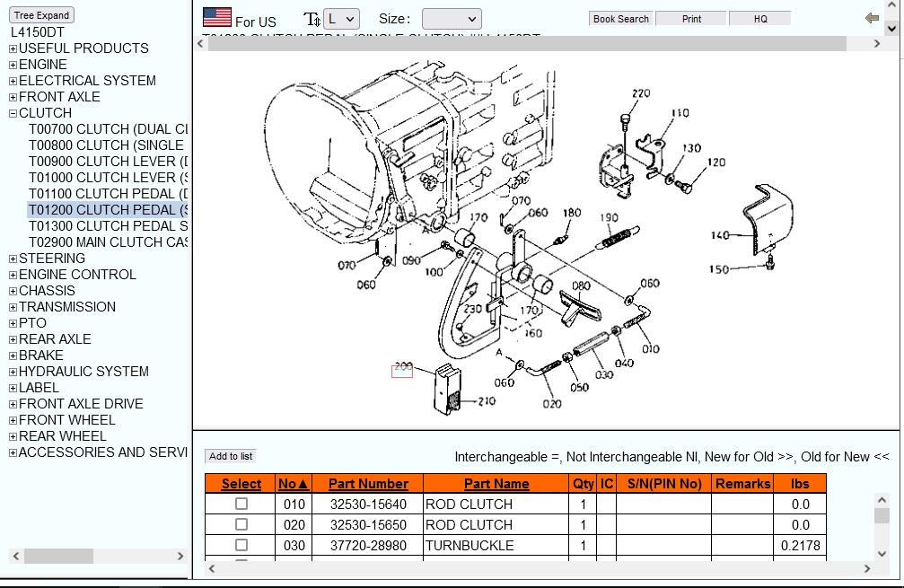Viewport: 904px width, 588px height.
Task: Expand the USEFUL PRODUCTS tree node
Action: pyautogui.click(x=13, y=49)
